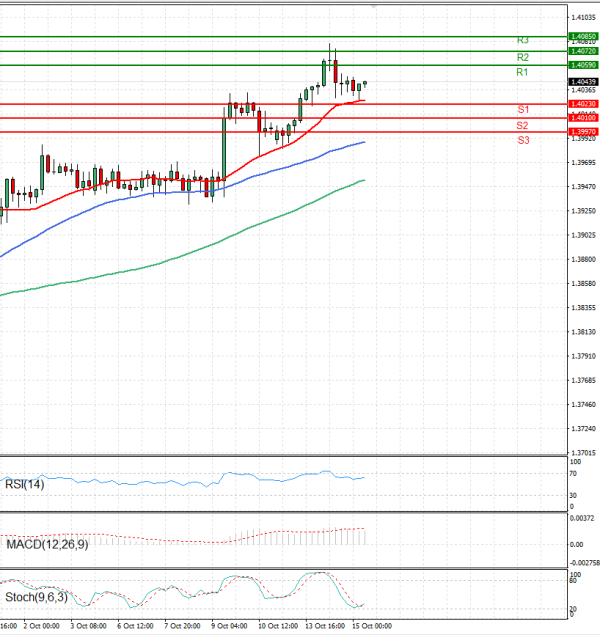Viewport: 600px width, 635px height.
Task: Click the 9 Oct 04:00 time axis marker
Action: tap(229, 625)
